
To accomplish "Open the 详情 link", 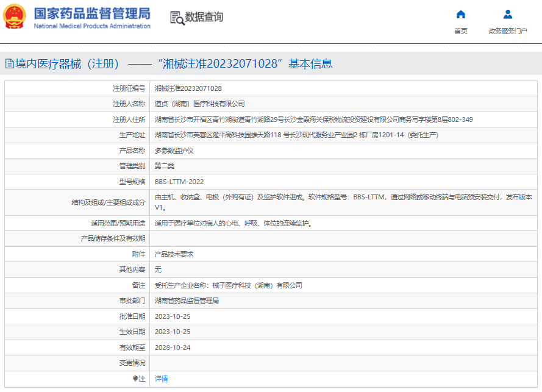I will tap(161, 379).
